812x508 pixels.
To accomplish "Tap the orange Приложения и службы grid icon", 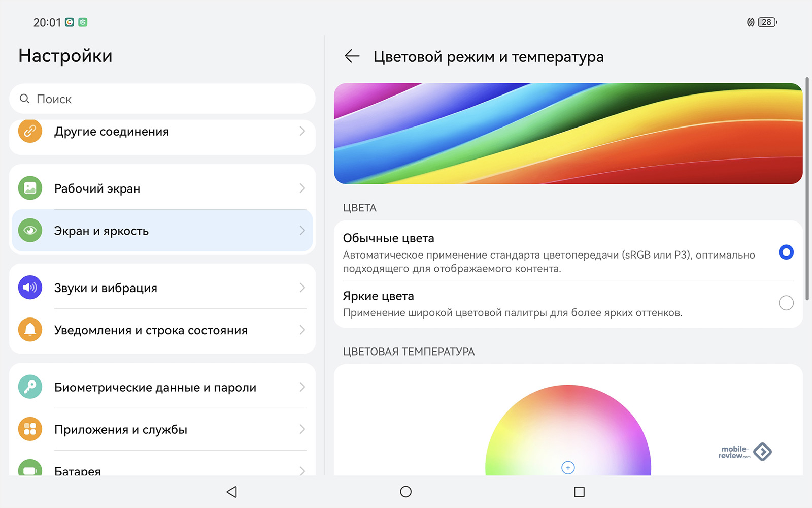I will (x=30, y=429).
